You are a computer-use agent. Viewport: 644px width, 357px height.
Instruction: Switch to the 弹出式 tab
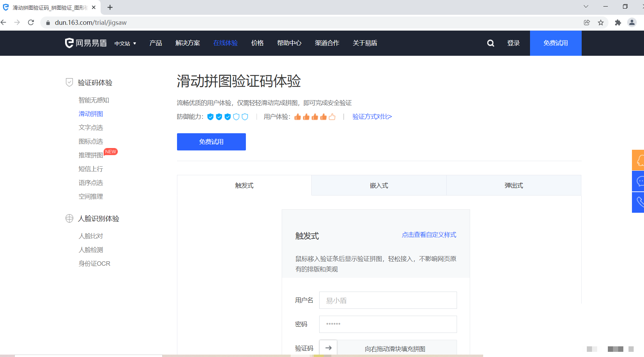click(513, 185)
